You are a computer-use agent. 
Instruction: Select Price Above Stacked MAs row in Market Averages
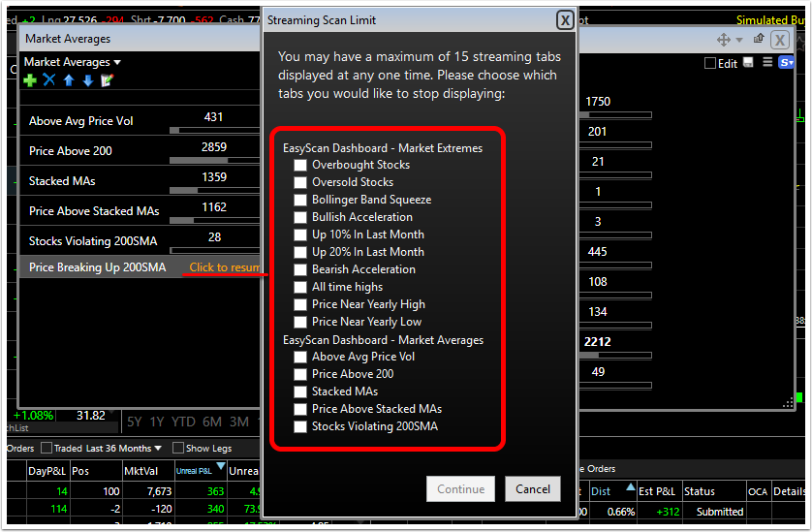[140, 211]
